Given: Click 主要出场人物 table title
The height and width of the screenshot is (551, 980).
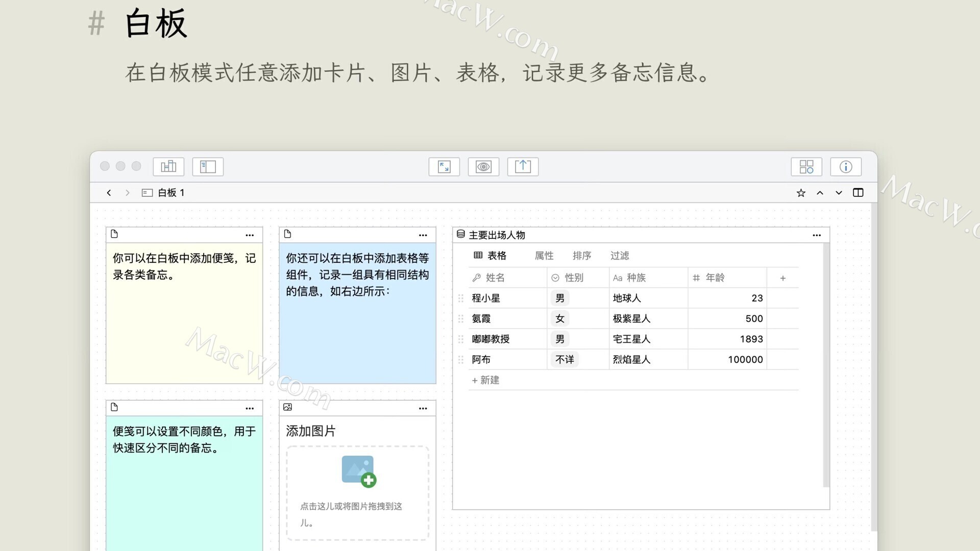Looking at the screenshot, I should point(497,235).
